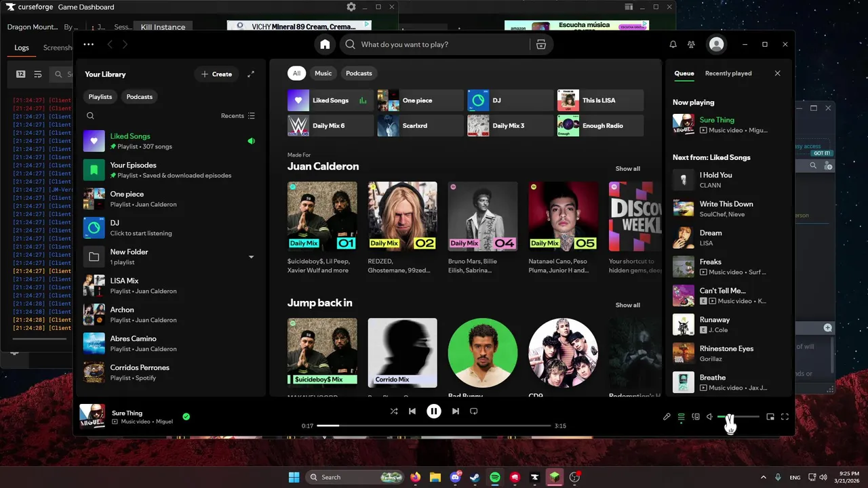Click the Spotify search input field
Viewport: 868px width, 488px height.
(x=441, y=44)
